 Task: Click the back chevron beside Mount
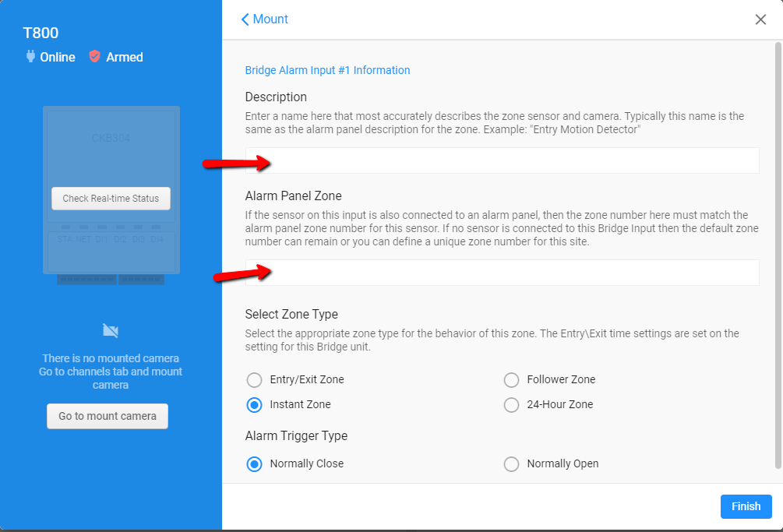(x=245, y=19)
